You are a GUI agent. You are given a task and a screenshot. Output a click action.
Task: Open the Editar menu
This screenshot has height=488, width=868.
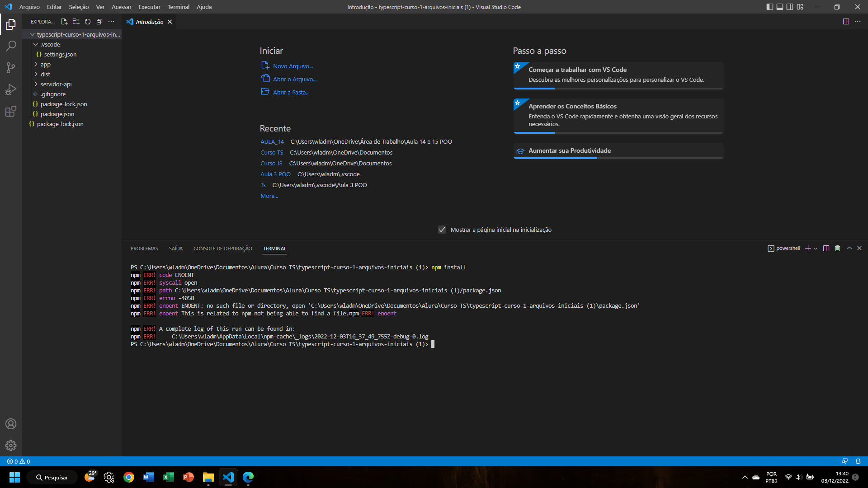point(54,7)
